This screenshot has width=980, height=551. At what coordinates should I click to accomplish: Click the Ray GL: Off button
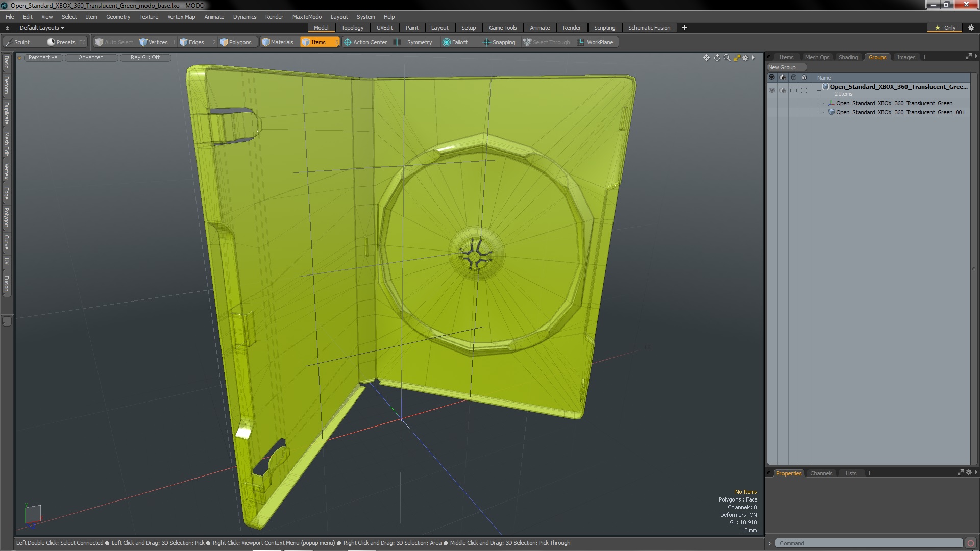tap(145, 57)
